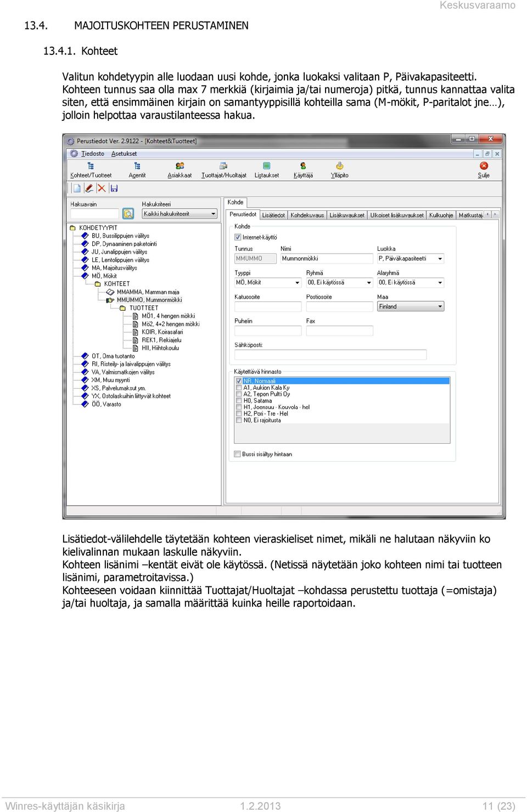Select the ÖÖ Varasto type icon

(85, 404)
